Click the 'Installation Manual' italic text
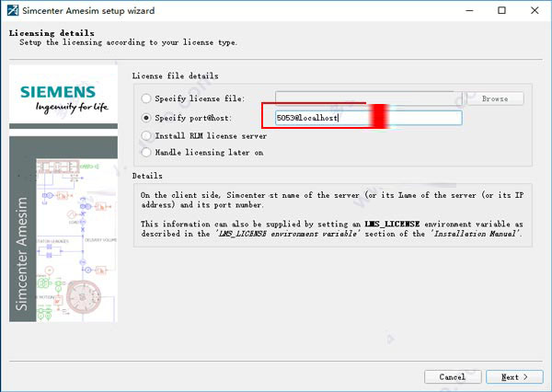This screenshot has width=552, height=392. coord(477,234)
